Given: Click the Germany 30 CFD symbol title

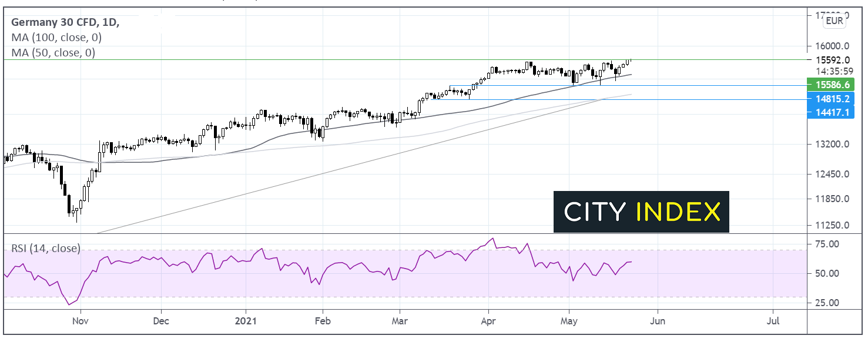Looking at the screenshot, I should tap(65, 22).
